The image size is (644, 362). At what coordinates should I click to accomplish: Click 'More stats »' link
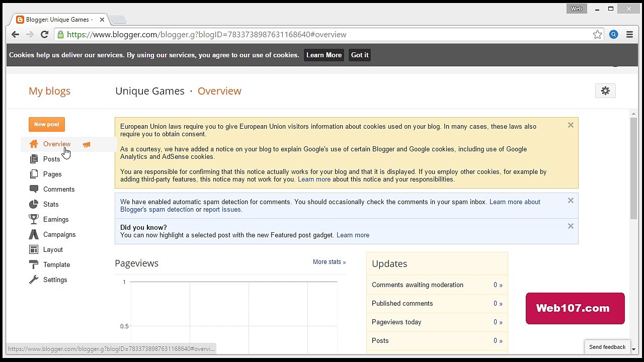pyautogui.click(x=329, y=262)
